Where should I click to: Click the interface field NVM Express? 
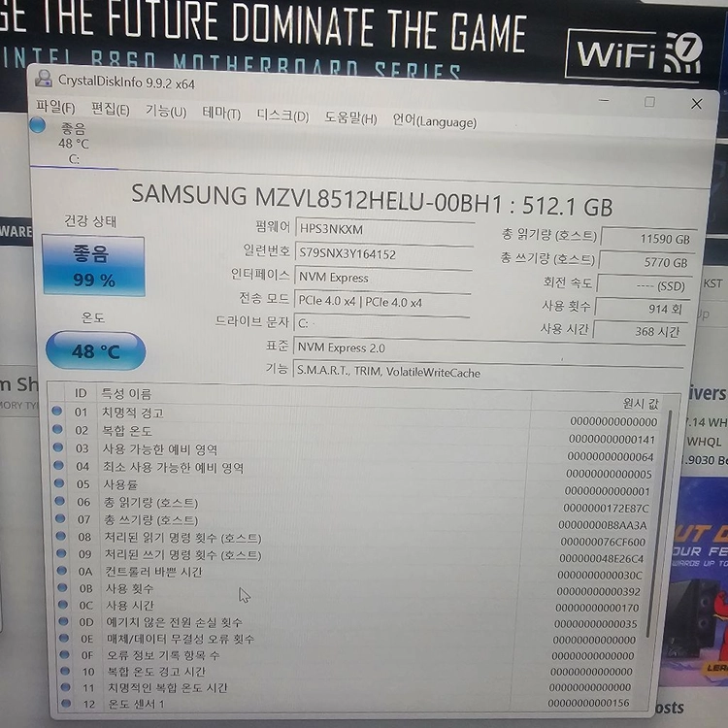click(383, 278)
